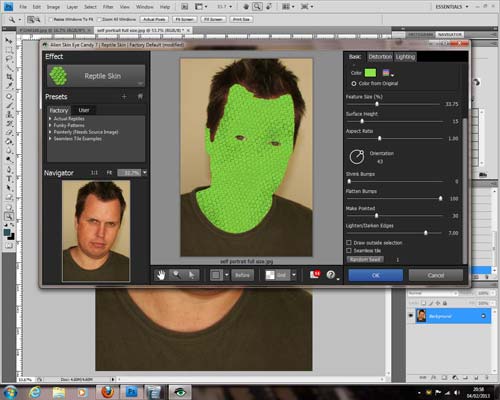This screenshot has height=400, width=500.
Task: Open the green color swatch picker
Action: (370, 73)
